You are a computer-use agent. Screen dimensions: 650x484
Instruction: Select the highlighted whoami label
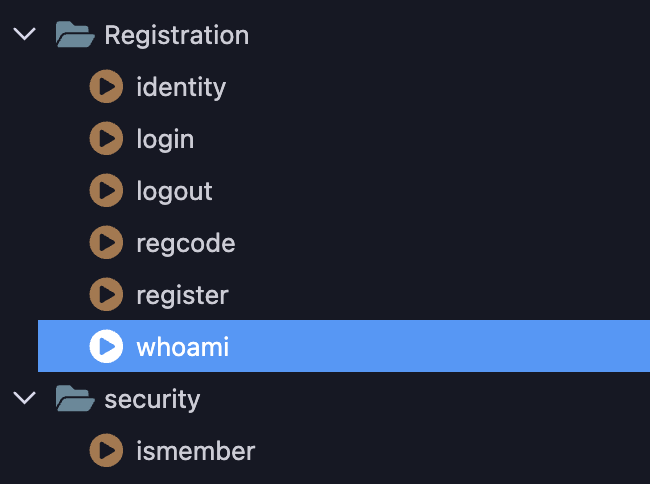(x=182, y=347)
